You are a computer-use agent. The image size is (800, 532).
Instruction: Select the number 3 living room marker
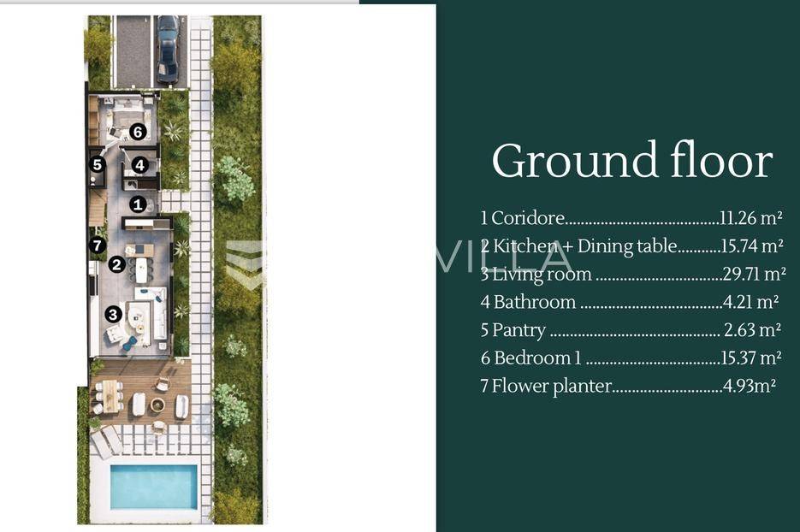[113, 314]
